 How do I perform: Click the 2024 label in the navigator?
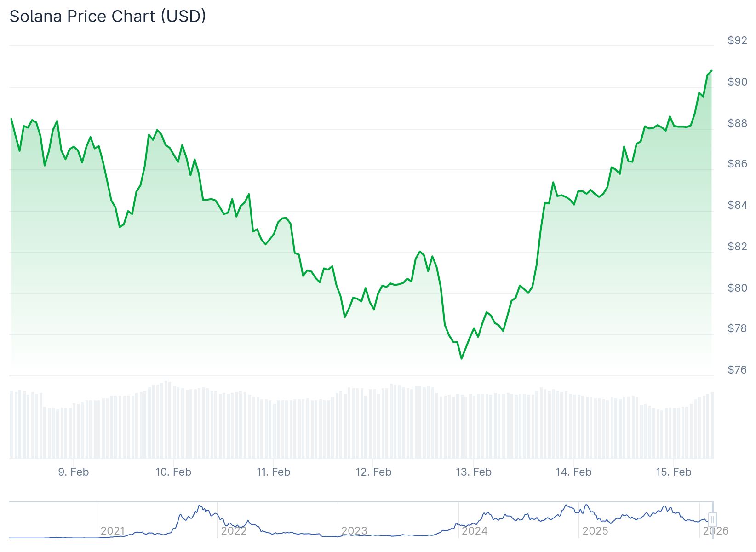pyautogui.click(x=475, y=531)
